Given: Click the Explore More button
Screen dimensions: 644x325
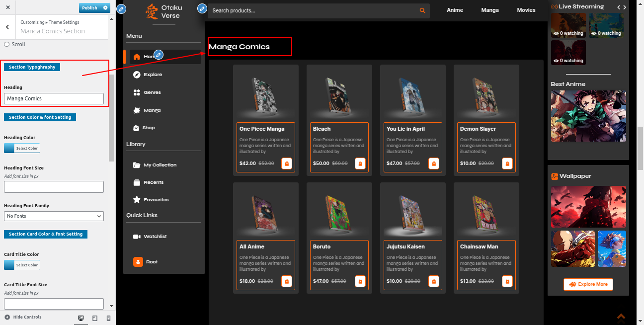Looking at the screenshot, I should point(588,284).
